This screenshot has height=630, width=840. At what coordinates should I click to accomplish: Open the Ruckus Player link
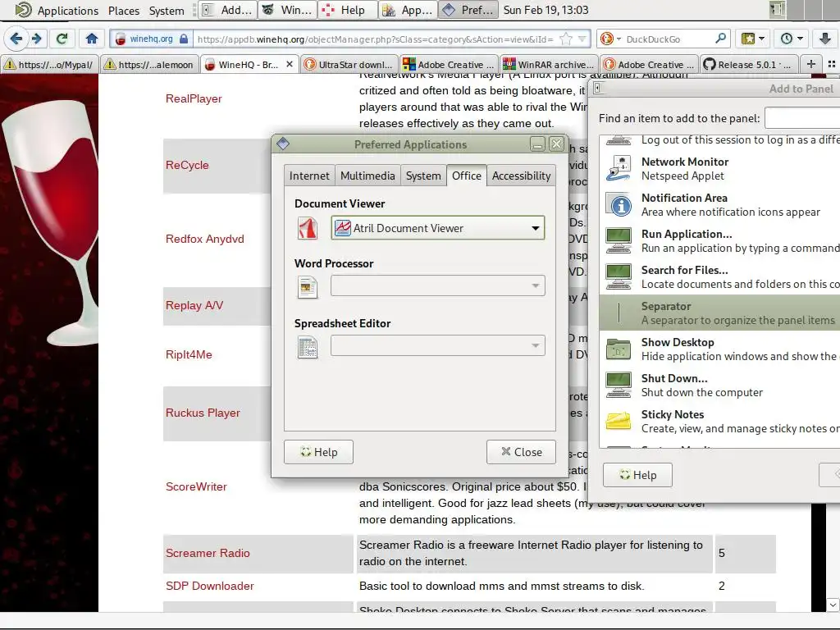tap(203, 413)
